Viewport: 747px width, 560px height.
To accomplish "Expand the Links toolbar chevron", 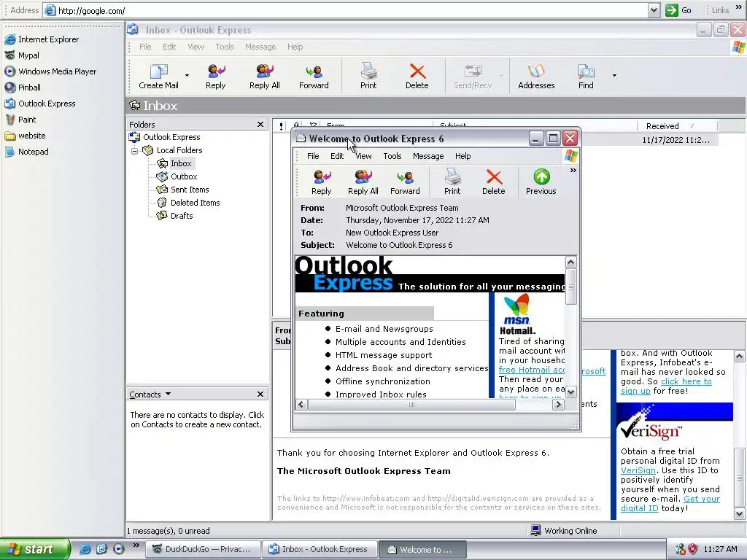I will click(739, 7).
